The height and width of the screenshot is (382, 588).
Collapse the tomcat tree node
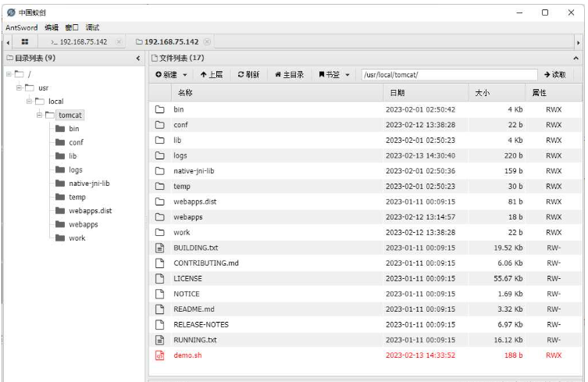click(39, 115)
